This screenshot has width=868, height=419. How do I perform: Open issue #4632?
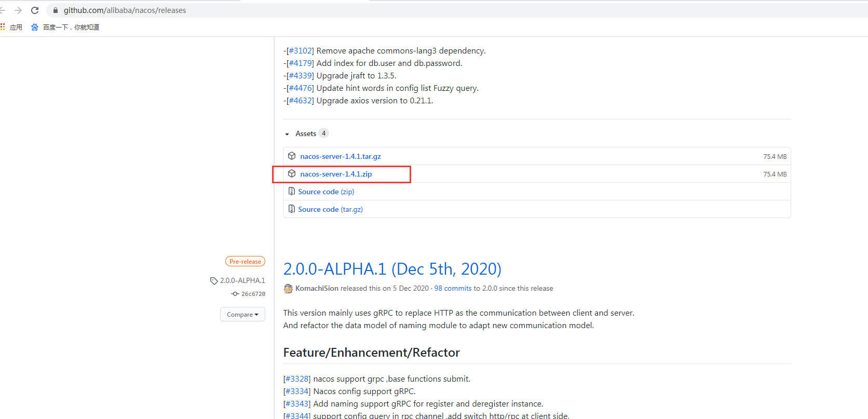301,100
